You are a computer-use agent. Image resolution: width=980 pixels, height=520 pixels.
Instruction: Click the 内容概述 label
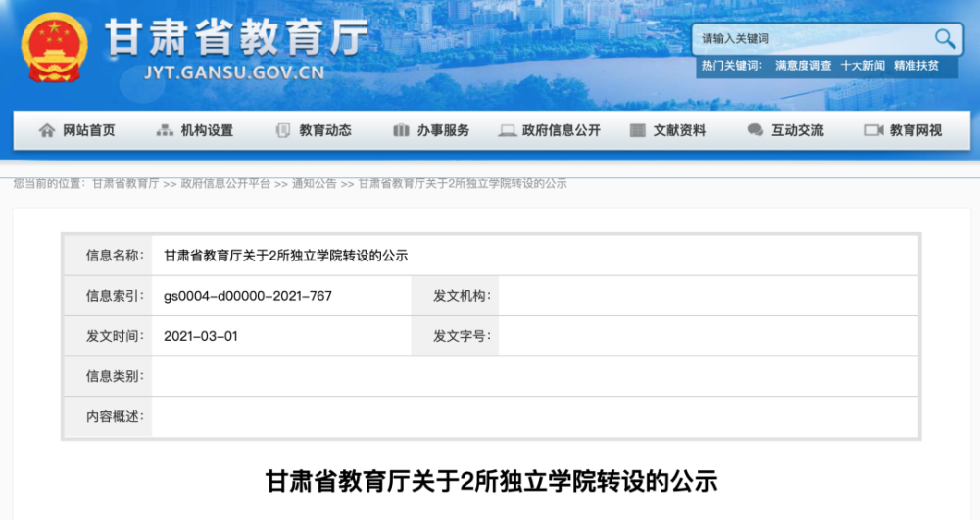[x=115, y=416]
